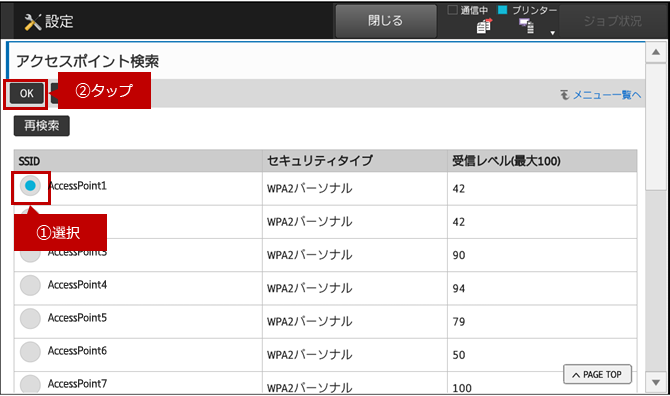Click the vertical scrollbar thumb

656,126
